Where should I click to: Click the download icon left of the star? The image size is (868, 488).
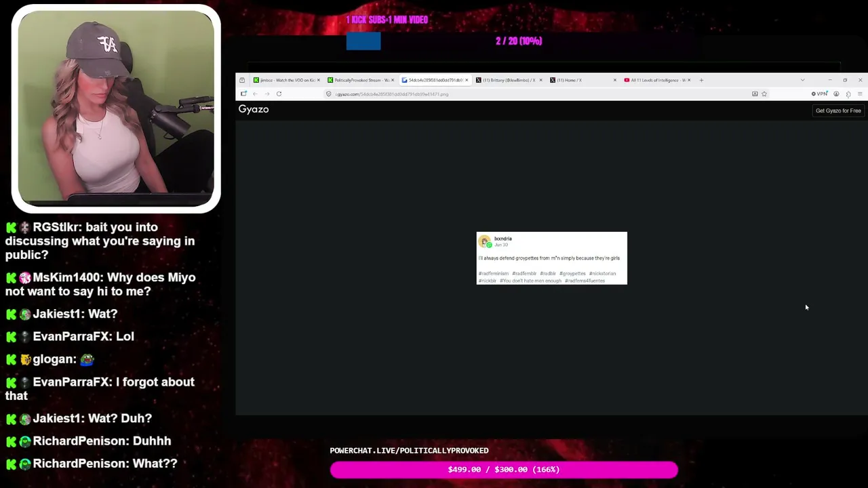pyautogui.click(x=755, y=94)
